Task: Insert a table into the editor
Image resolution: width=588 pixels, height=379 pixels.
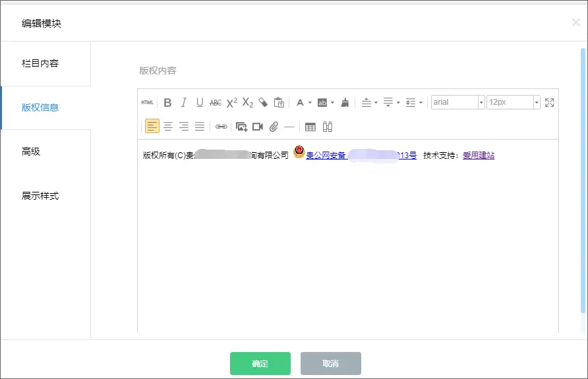Action: coord(310,127)
